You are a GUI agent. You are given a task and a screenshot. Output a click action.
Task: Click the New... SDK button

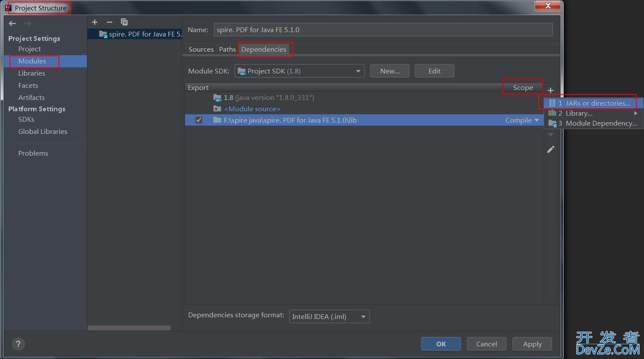click(390, 71)
